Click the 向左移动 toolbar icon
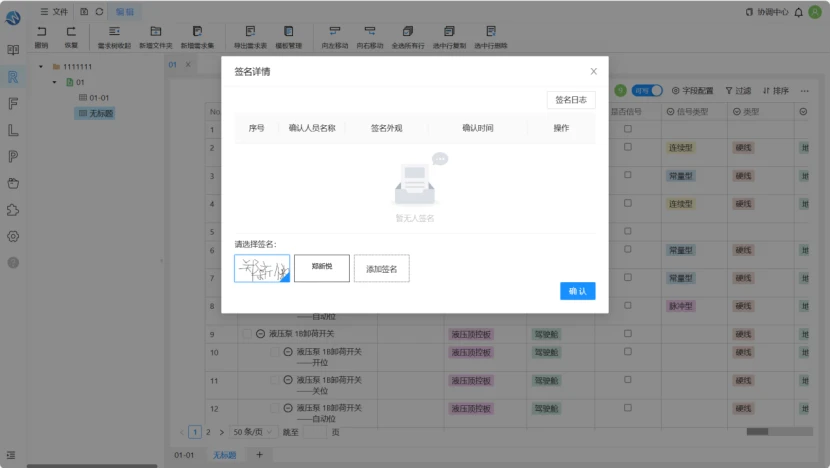 pos(334,32)
